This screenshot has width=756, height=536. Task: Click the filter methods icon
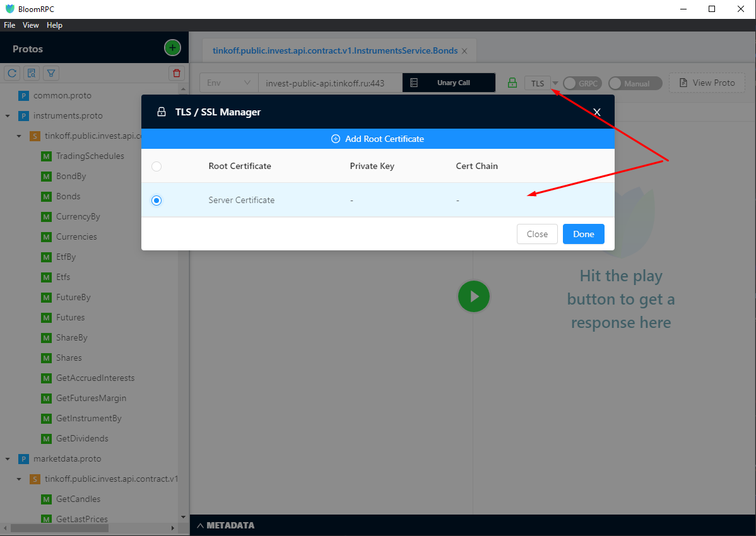[51, 73]
